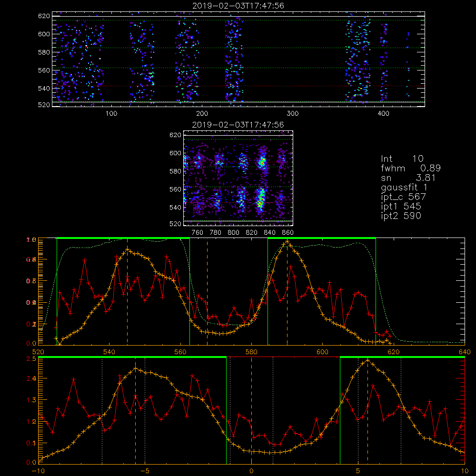Click orange dashed center marker near 567
This screenshot has height=476, width=476.
tap(208, 291)
